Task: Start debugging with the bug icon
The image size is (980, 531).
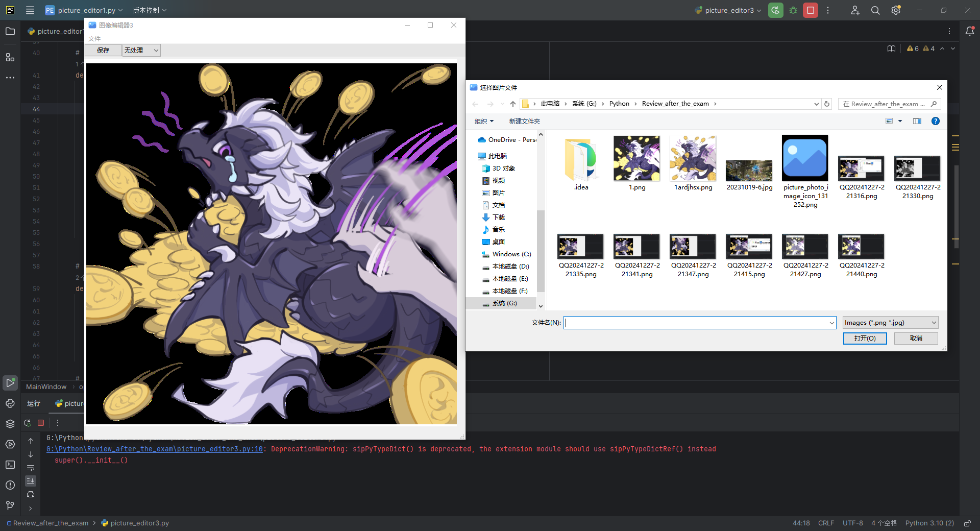Action: (x=793, y=10)
